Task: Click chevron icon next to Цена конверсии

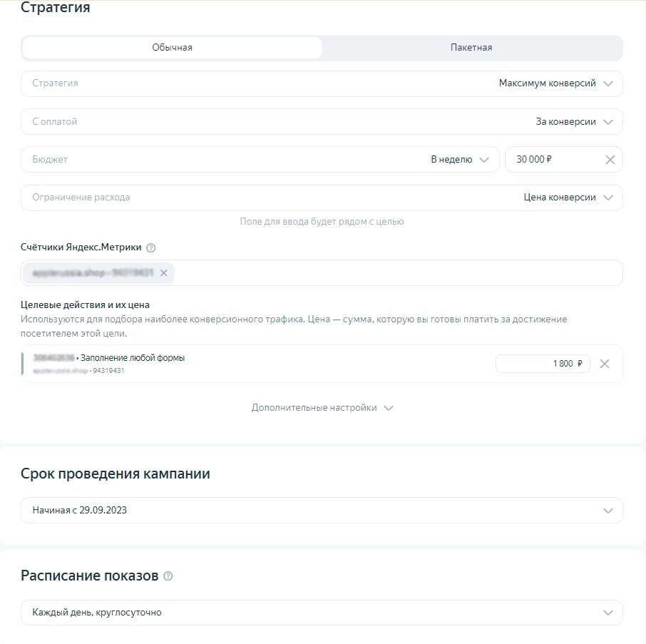Action: coord(607,198)
